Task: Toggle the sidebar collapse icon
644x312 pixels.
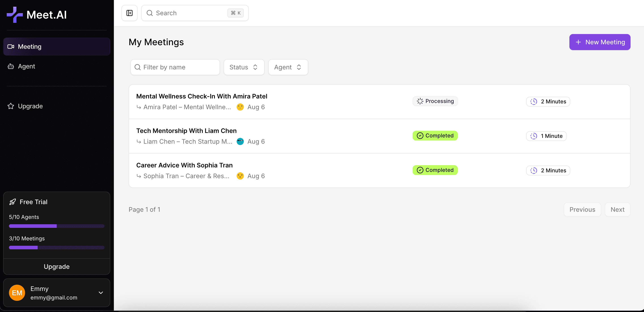Action: coord(129,13)
